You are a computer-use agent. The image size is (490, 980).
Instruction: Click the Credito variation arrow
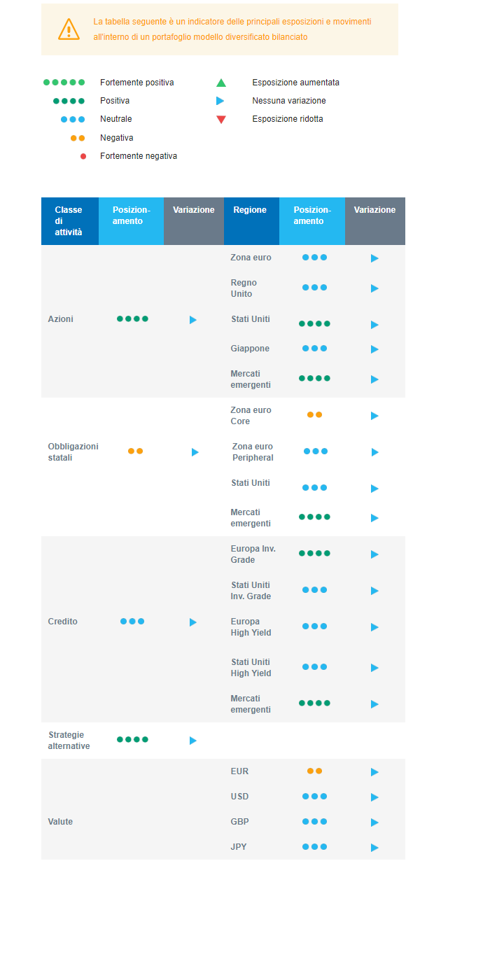point(193,622)
